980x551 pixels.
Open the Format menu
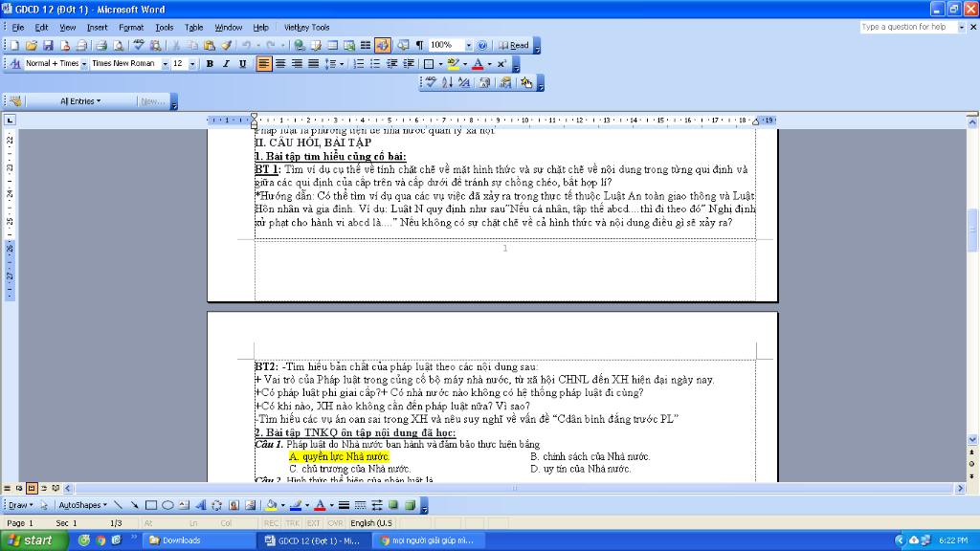click(x=130, y=28)
